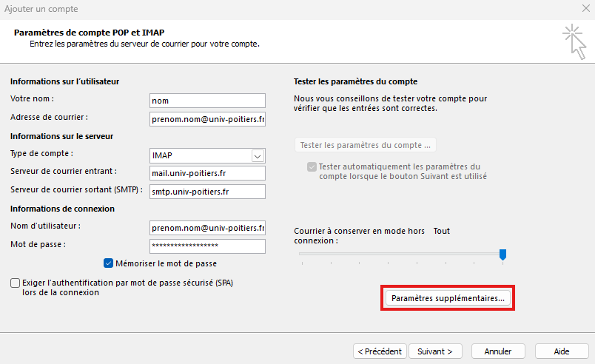Focus the Adresse de courrier field

click(x=207, y=119)
